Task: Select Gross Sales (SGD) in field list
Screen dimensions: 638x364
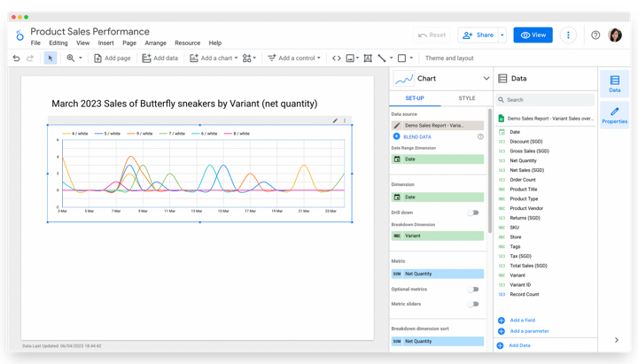Action: click(x=529, y=151)
